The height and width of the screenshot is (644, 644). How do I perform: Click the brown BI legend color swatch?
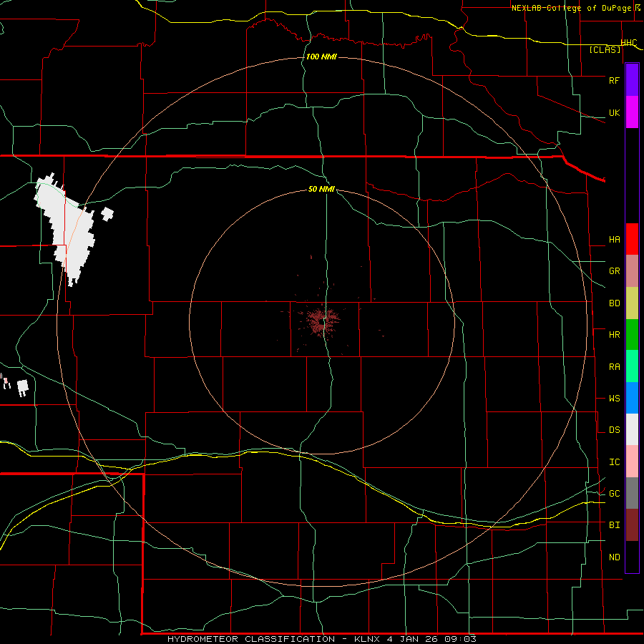(632, 525)
